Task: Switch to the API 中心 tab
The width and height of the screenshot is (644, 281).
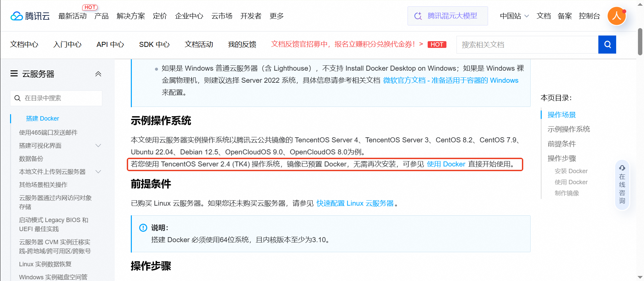Action: click(110, 45)
